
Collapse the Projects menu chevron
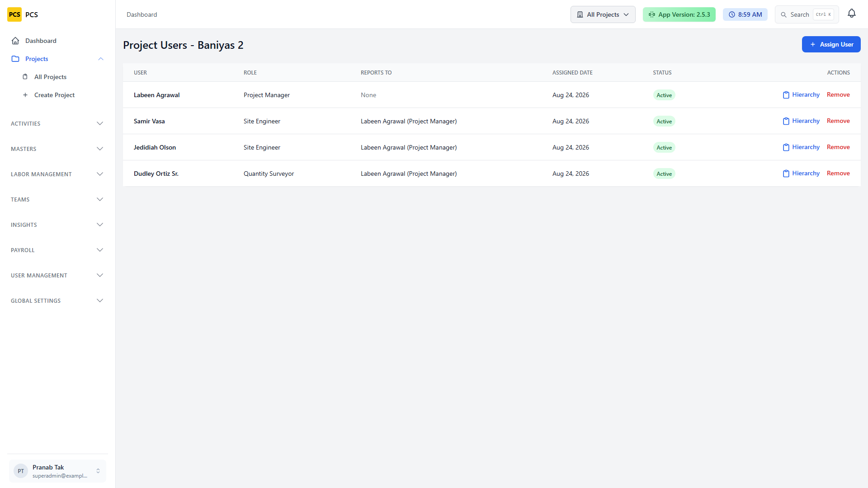101,59
